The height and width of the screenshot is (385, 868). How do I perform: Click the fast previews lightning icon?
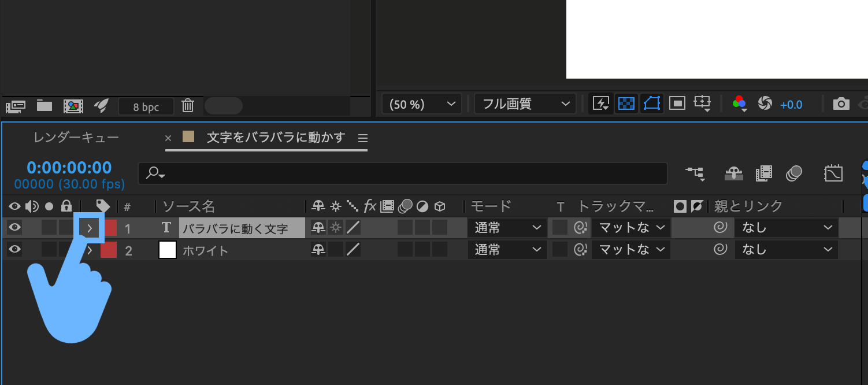click(x=602, y=104)
